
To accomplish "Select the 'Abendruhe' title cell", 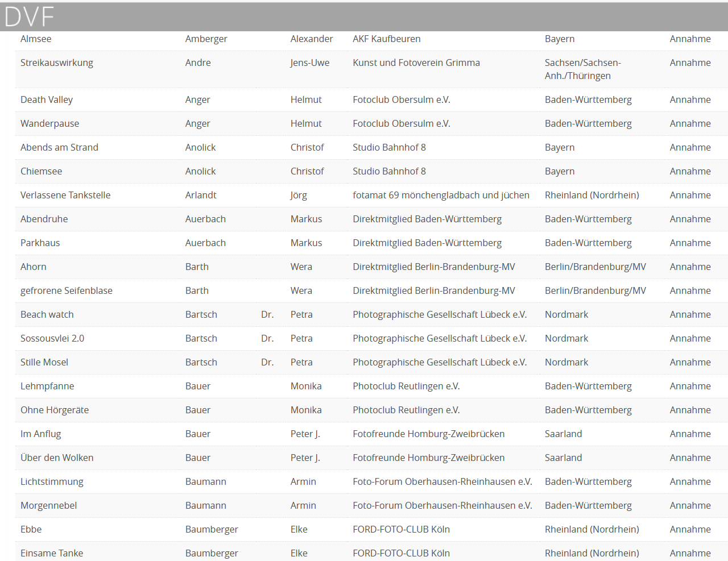I will (44, 219).
